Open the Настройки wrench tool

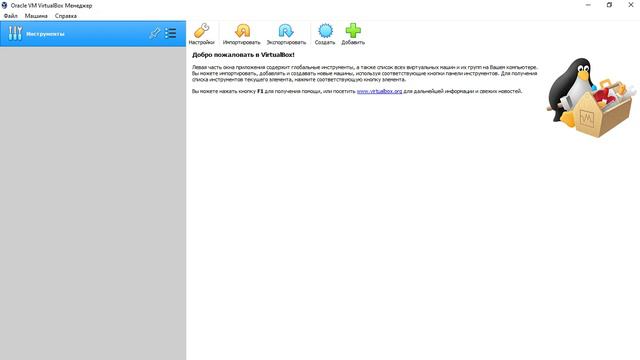coord(201,33)
